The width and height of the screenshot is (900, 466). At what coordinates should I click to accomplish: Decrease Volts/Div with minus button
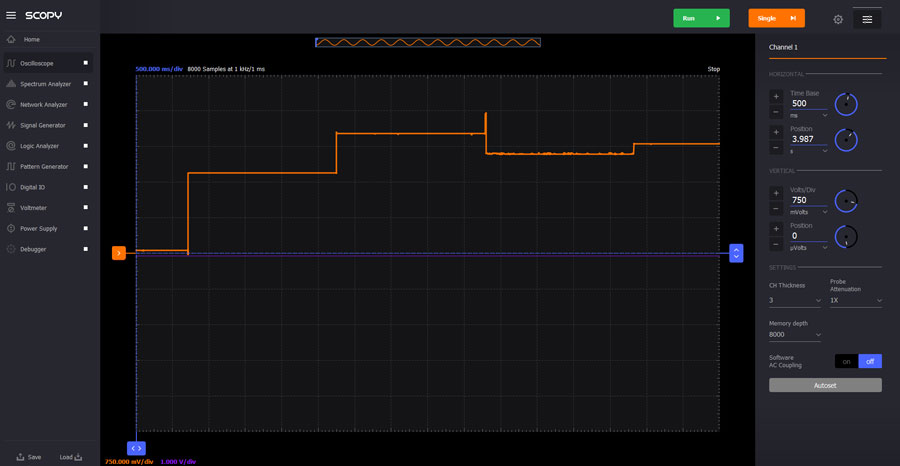pyautogui.click(x=776, y=209)
